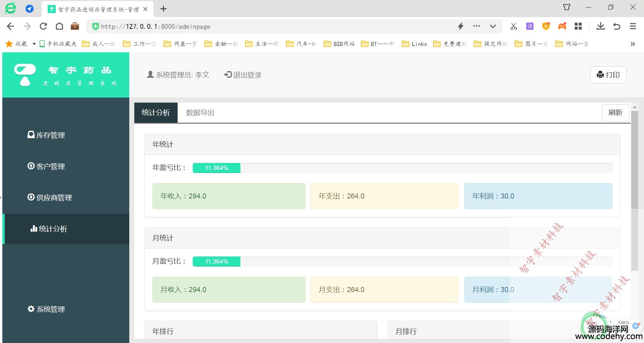644x343 pixels.
Task: Switch to the 数据导出 tab
Action: [x=200, y=113]
